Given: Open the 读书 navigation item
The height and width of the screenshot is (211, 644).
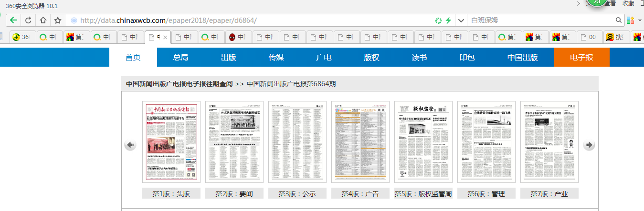Looking at the screenshot, I should point(420,58).
